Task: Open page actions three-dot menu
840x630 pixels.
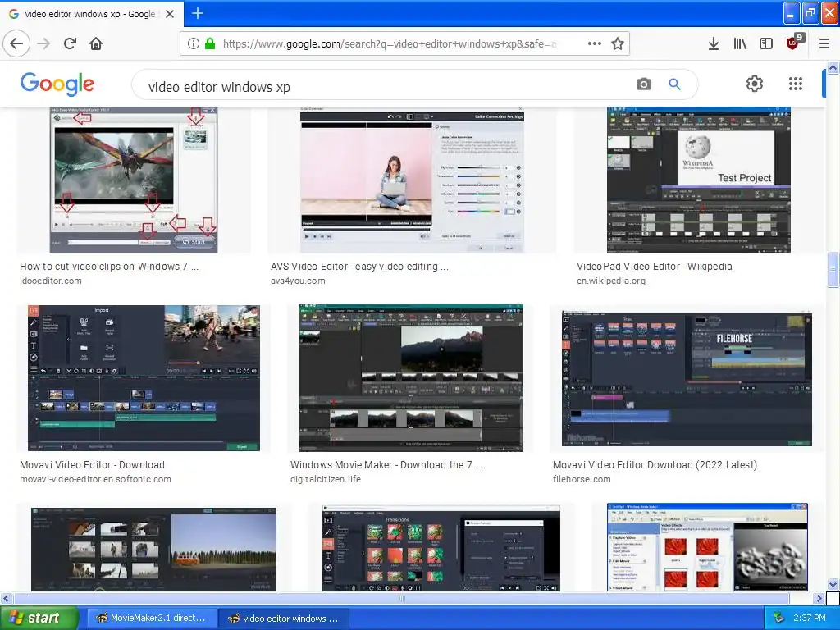Action: 594,44
